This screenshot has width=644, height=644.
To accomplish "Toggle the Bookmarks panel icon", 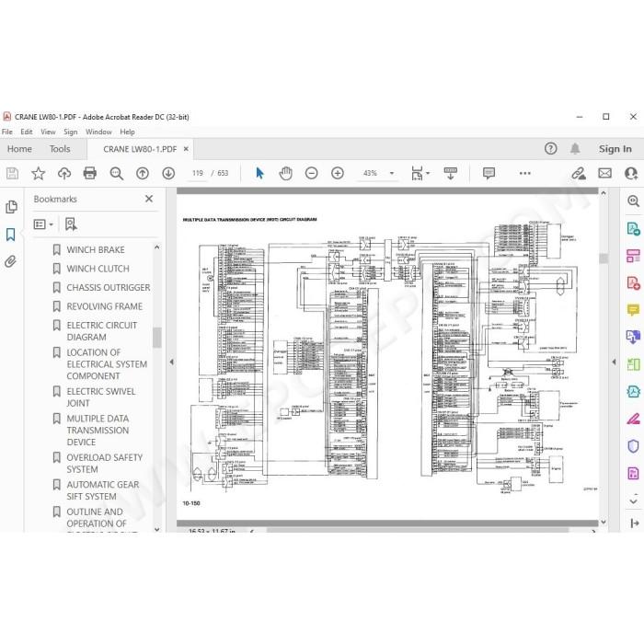I will click(11, 235).
